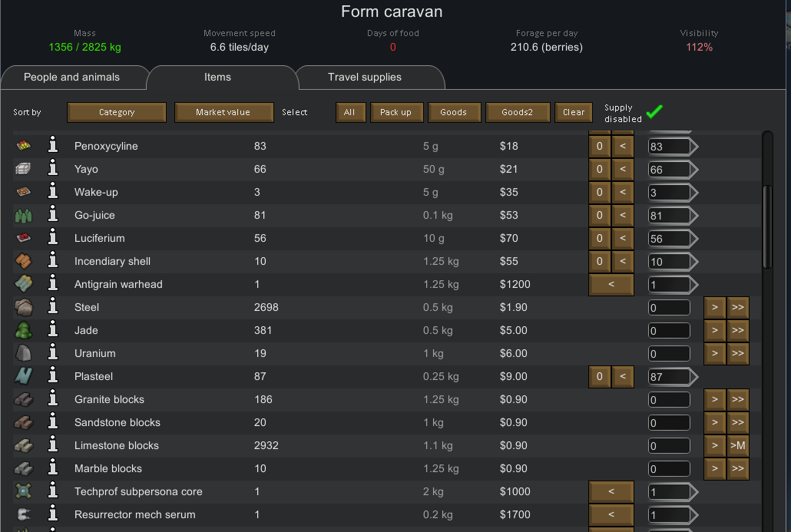Set Penoxycyline count to zero
This screenshot has width=791, height=532.
(599, 146)
